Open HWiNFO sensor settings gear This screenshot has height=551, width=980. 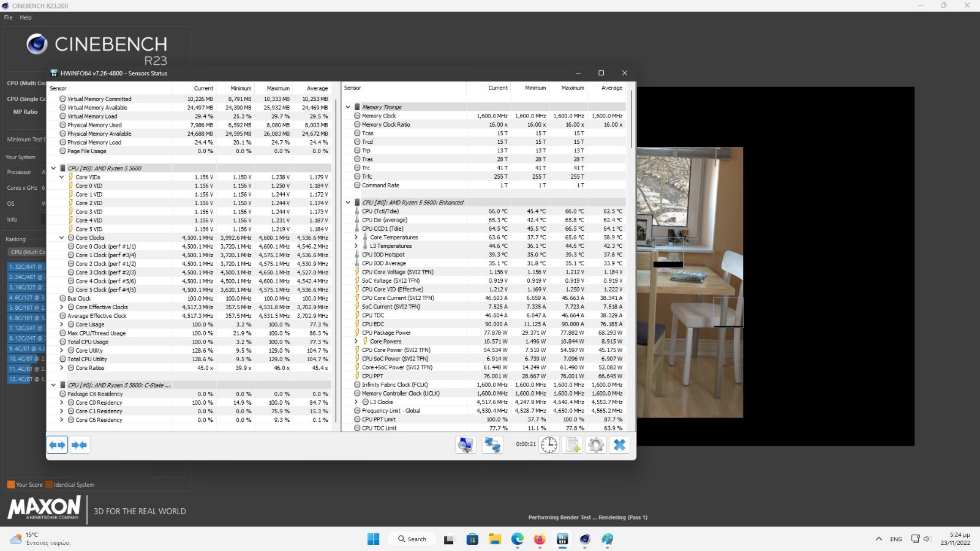(x=596, y=444)
